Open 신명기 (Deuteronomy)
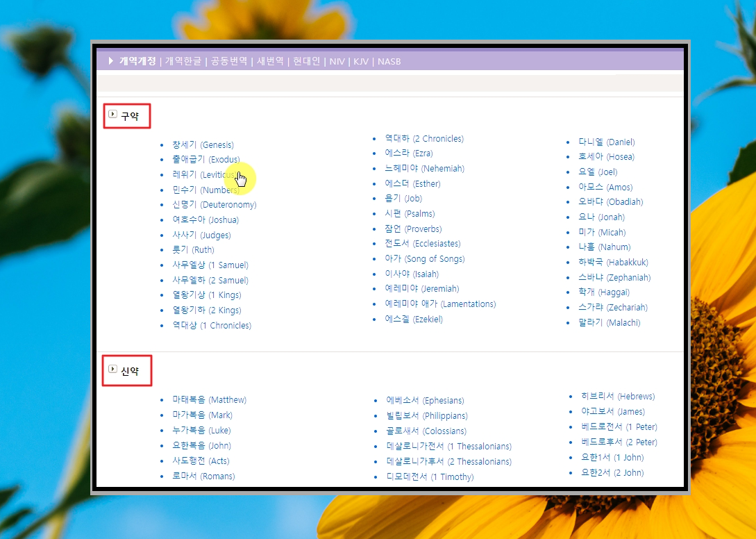756x539 pixels. point(215,205)
